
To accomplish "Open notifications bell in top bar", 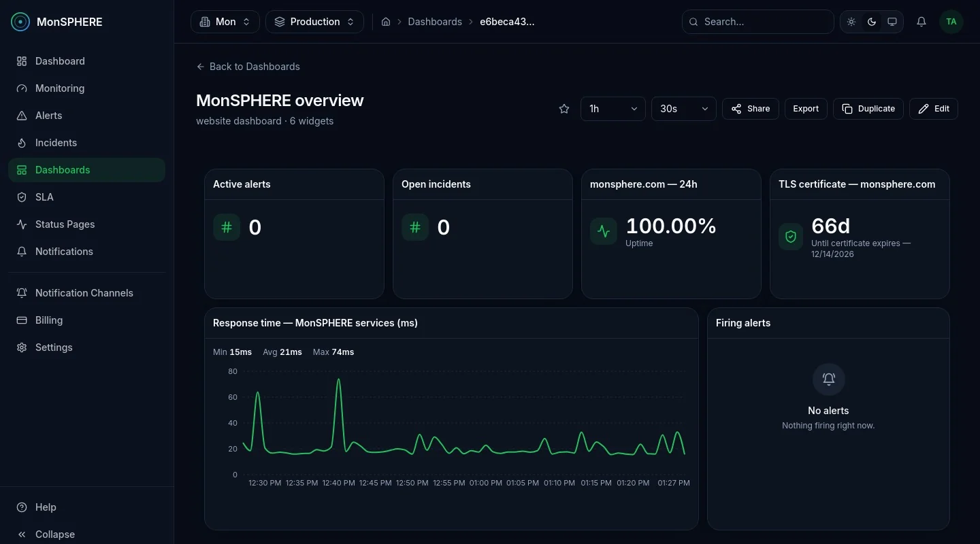I will click(x=921, y=22).
